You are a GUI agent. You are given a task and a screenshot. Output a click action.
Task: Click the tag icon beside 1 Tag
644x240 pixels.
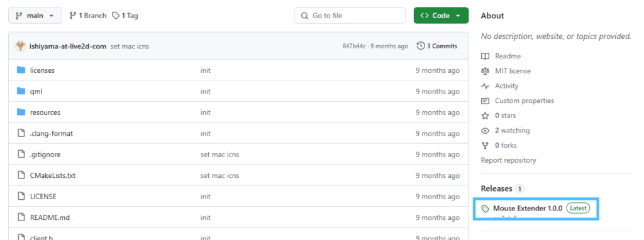tap(116, 16)
